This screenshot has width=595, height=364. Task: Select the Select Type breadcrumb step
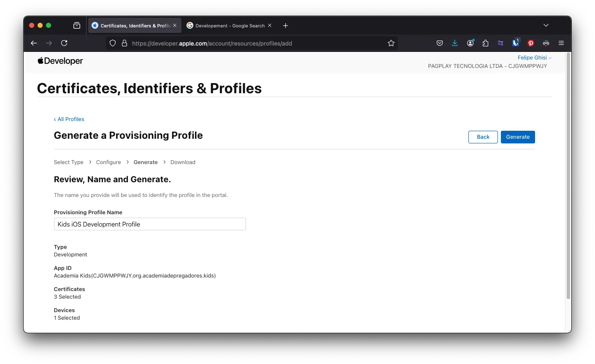(x=69, y=162)
